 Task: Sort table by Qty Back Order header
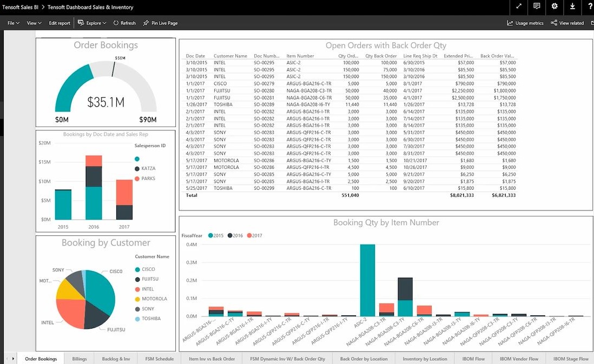381,56
